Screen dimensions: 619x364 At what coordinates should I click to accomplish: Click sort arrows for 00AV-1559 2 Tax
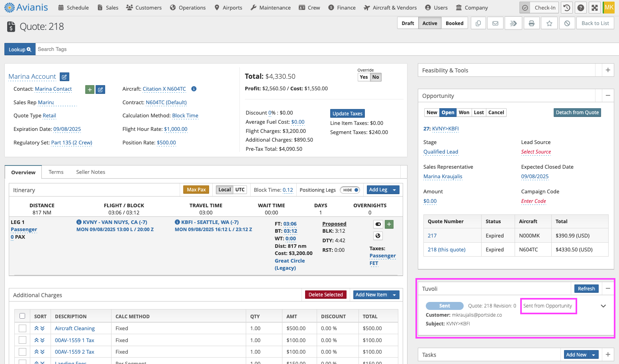pos(39,352)
